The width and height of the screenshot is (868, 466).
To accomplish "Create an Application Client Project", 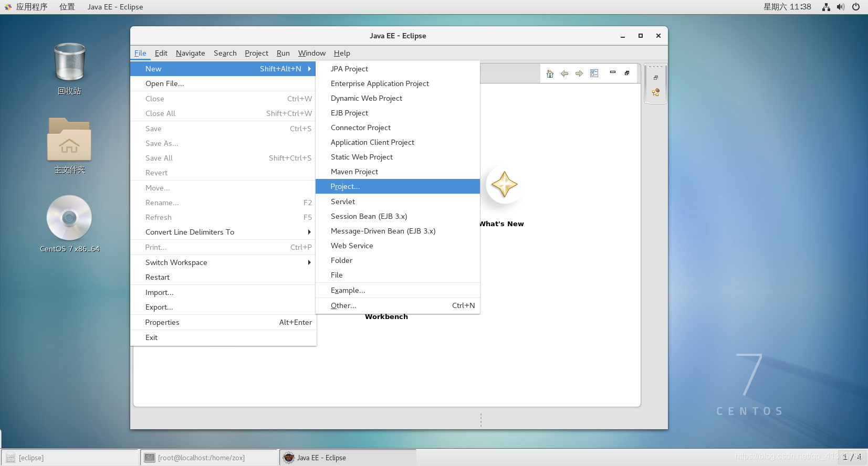I will coord(398,142).
